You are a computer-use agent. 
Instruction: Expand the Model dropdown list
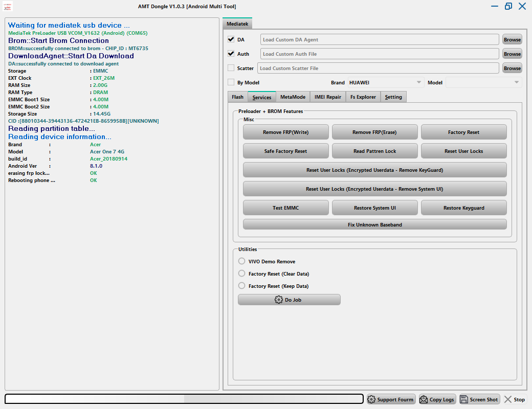[x=483, y=82]
